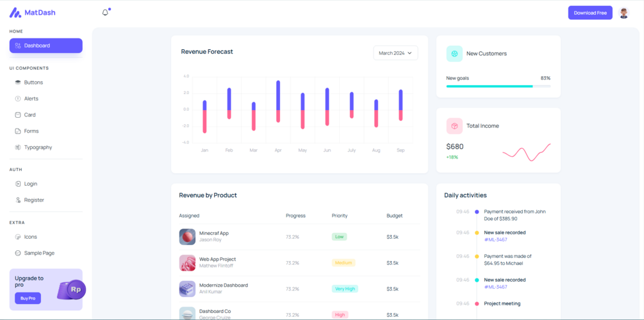The height and width of the screenshot is (320, 644).
Task: Click New goals progress bar
Action: 498,86
